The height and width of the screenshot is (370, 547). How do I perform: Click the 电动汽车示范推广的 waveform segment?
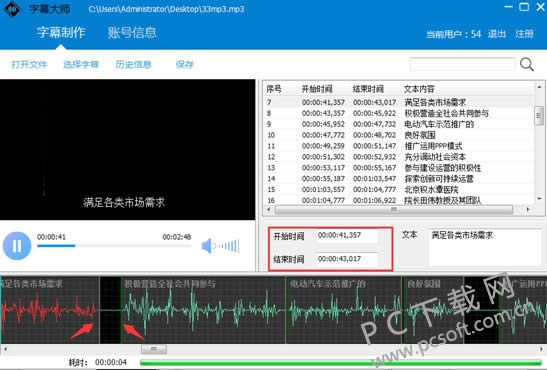[x=343, y=310]
